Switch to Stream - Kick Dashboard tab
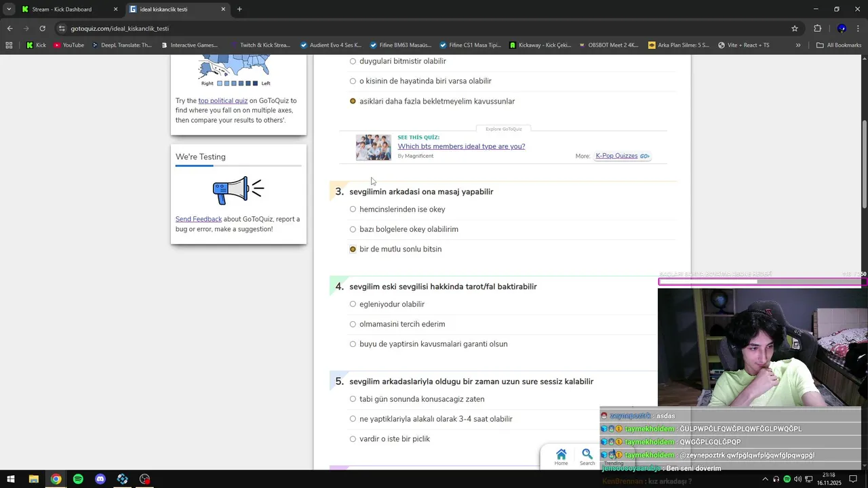Viewport: 868px width, 488px height. [x=69, y=9]
